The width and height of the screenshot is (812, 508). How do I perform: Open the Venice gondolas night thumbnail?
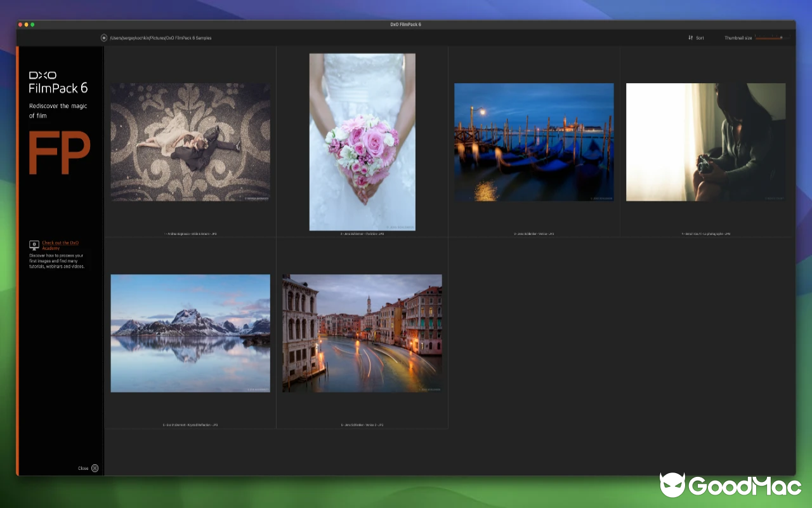point(534,142)
